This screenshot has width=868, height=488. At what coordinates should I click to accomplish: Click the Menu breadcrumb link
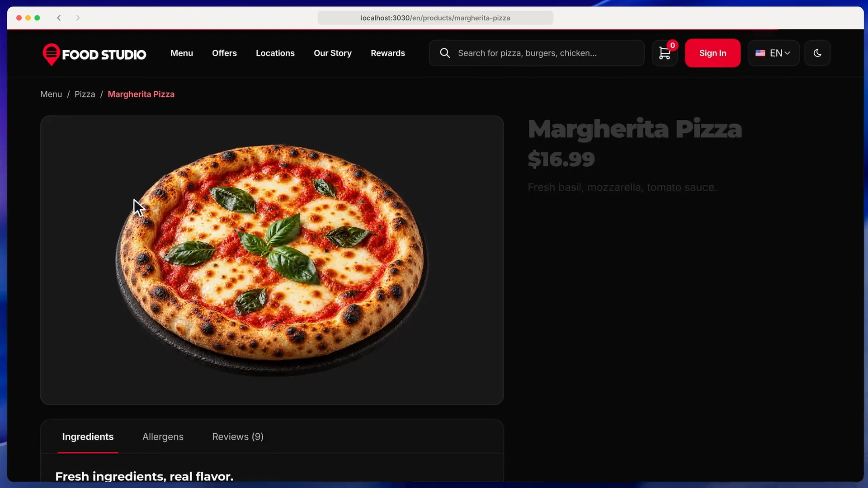(x=51, y=94)
